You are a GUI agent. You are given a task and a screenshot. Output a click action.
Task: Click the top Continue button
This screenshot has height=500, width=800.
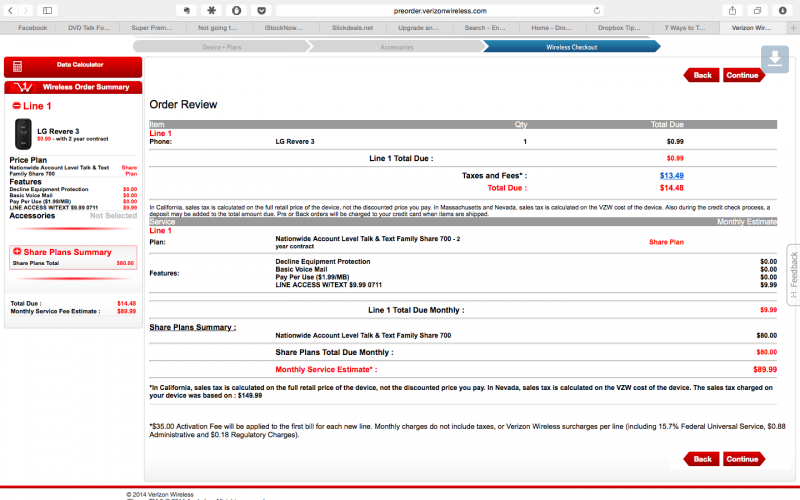point(743,75)
